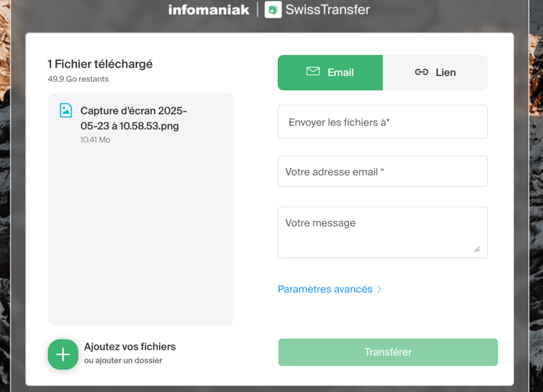
Task: Click the SwissTransfer title text
Action: pyautogui.click(x=327, y=9)
